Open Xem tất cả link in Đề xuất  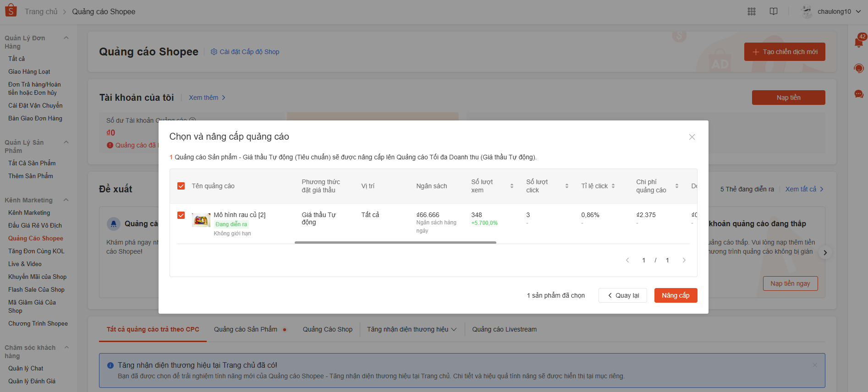tap(804, 189)
